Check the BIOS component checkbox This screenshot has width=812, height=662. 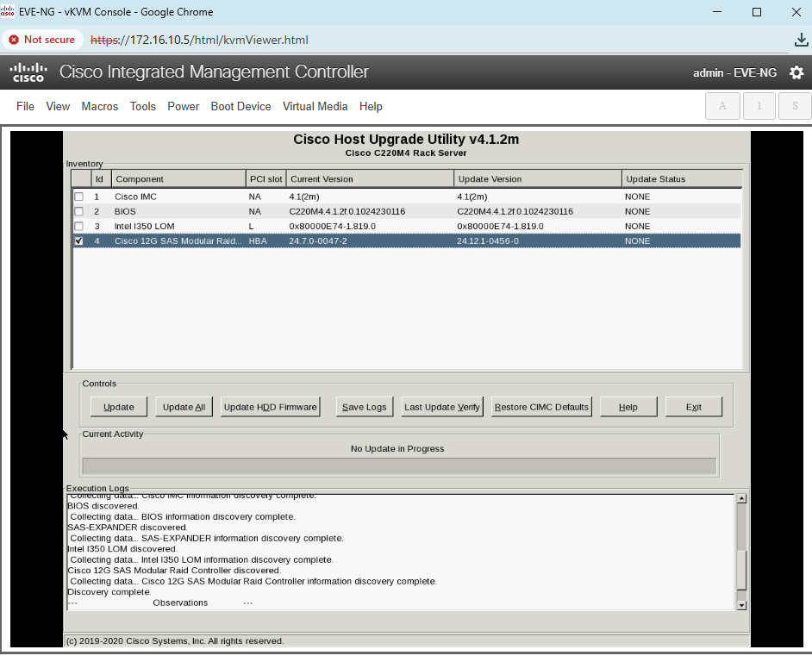[78, 211]
